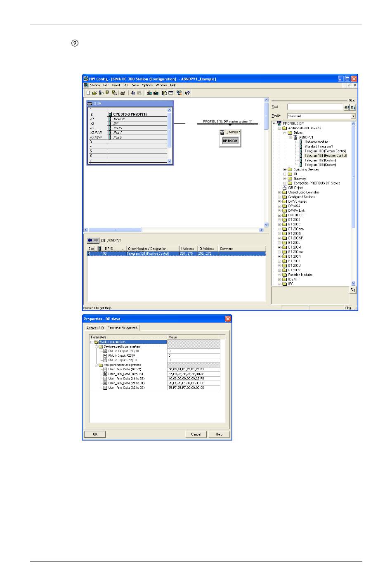Open the Profile dropdown
The height and width of the screenshot is (573, 392).
tap(353, 116)
